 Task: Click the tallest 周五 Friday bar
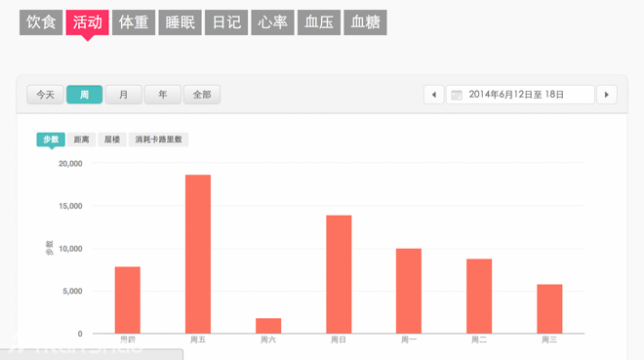point(198,254)
